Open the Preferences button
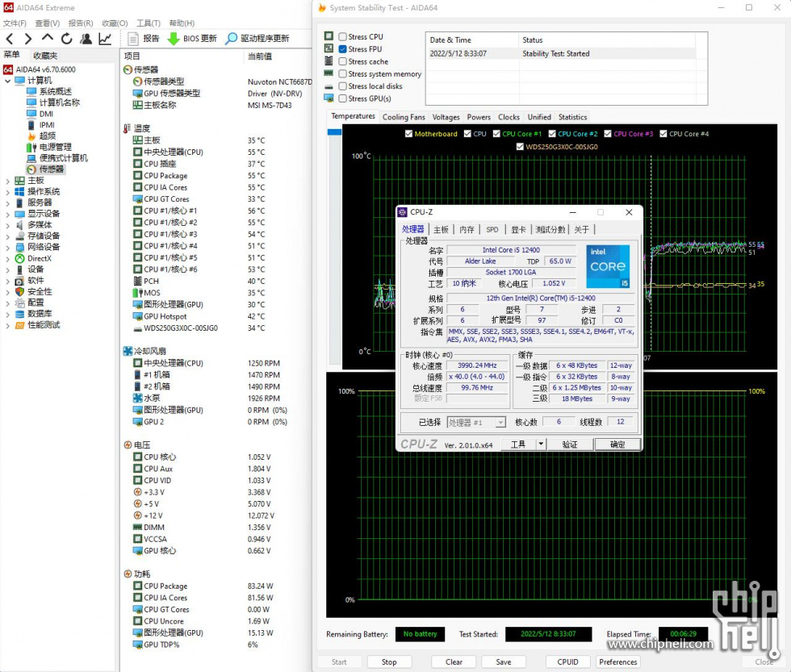The width and height of the screenshot is (791, 672). (x=618, y=662)
